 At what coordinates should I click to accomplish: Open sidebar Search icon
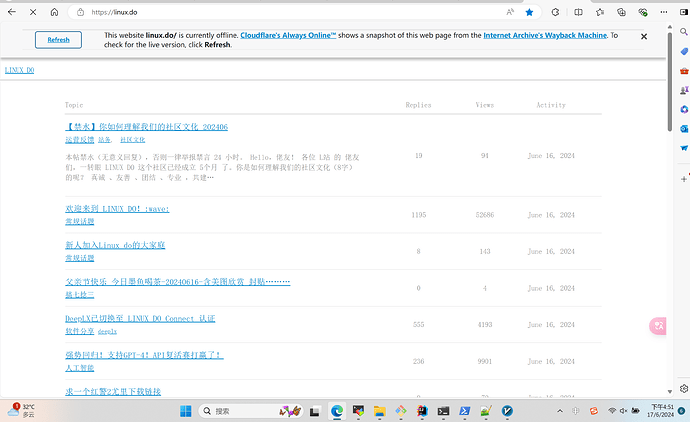click(684, 32)
